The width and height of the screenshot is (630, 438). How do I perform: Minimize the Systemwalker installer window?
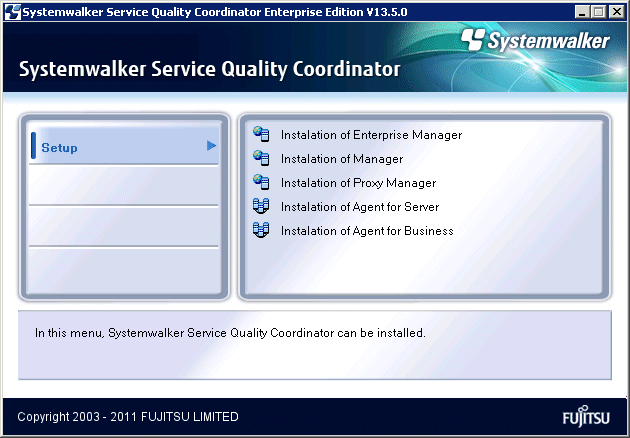(x=582, y=12)
